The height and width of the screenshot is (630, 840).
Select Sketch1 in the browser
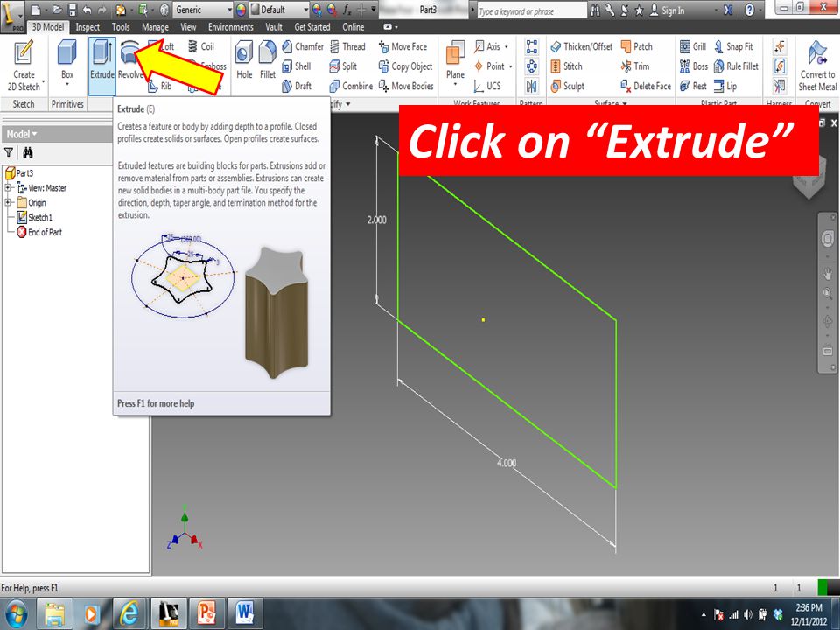pos(35,217)
